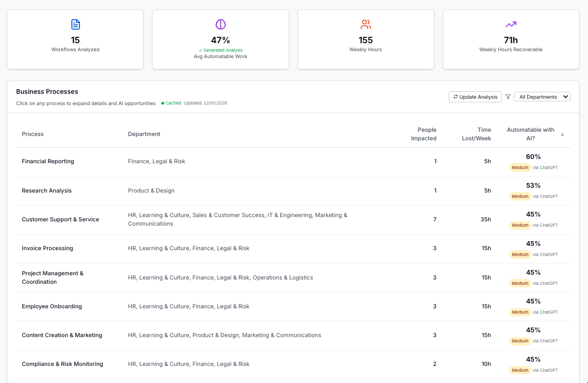Click the Avg Automatable Work label
Viewport: 588px width, 383px height.
click(220, 57)
